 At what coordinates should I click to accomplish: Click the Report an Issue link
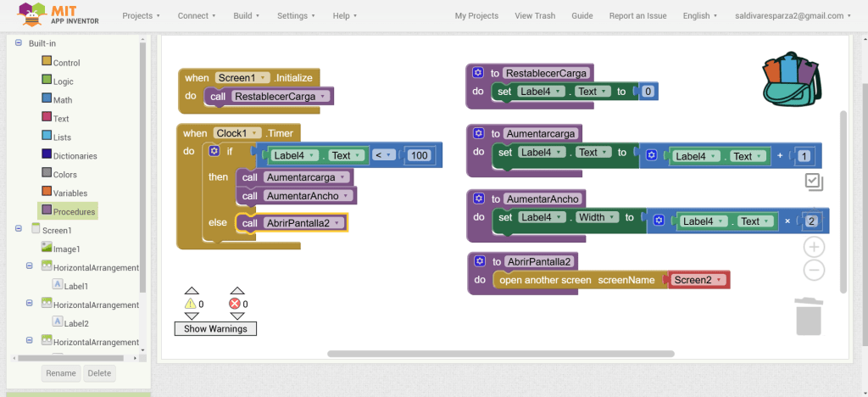click(637, 15)
